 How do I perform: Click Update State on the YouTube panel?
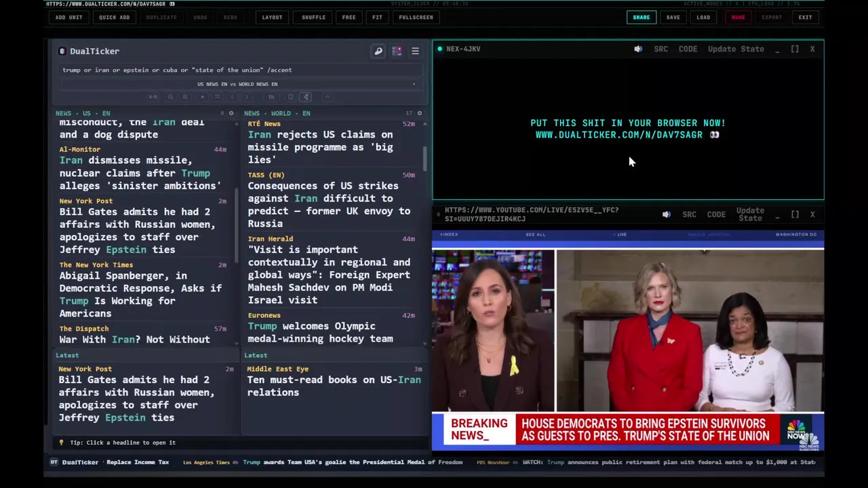(x=750, y=214)
